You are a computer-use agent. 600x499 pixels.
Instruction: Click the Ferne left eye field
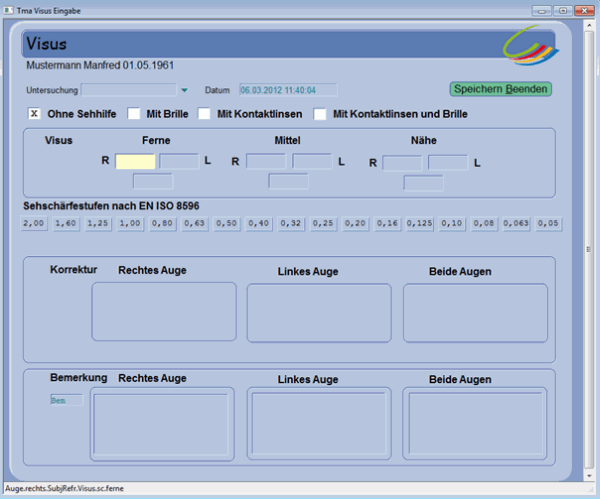click(x=179, y=161)
